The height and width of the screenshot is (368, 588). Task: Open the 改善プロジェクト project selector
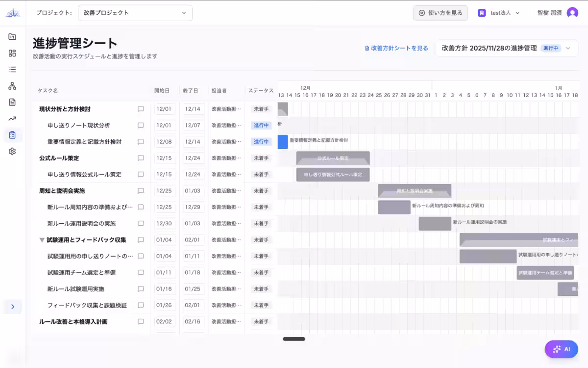tap(135, 13)
